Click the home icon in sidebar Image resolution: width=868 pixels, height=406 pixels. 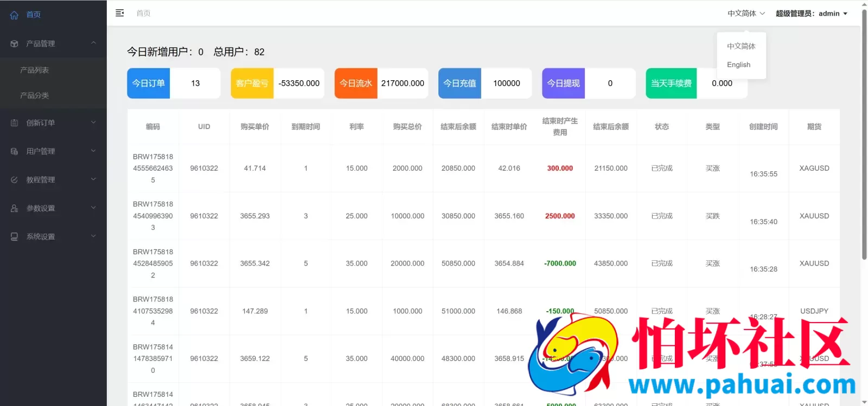[x=14, y=15]
